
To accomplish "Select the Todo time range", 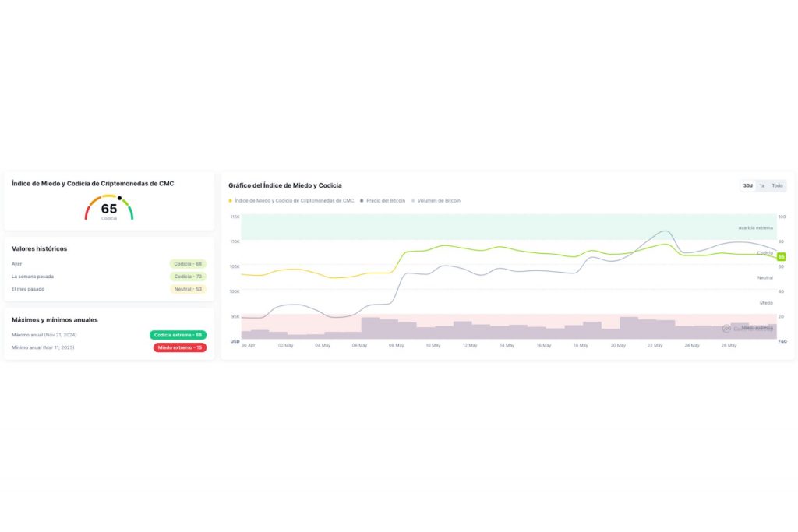I will 777,185.
